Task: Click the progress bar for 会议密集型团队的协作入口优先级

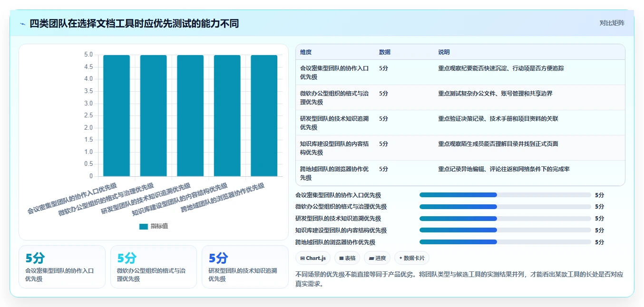Action: click(x=505, y=195)
